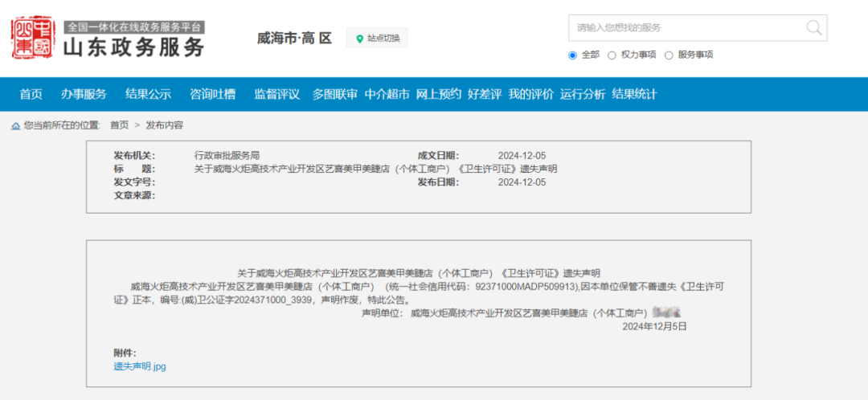868x400 pixels.
Task: Open 咨询吐槽 in navigation bar
Action: [x=212, y=94]
